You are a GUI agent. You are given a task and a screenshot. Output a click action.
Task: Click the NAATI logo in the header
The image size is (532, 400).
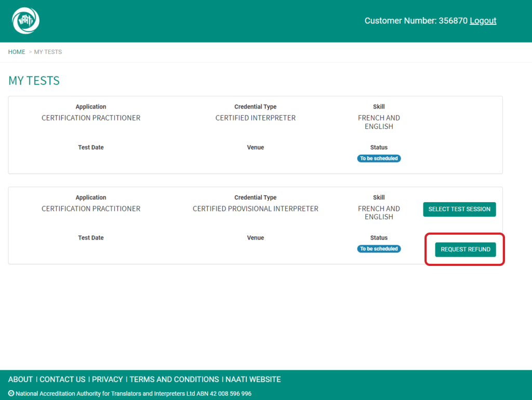25,21
